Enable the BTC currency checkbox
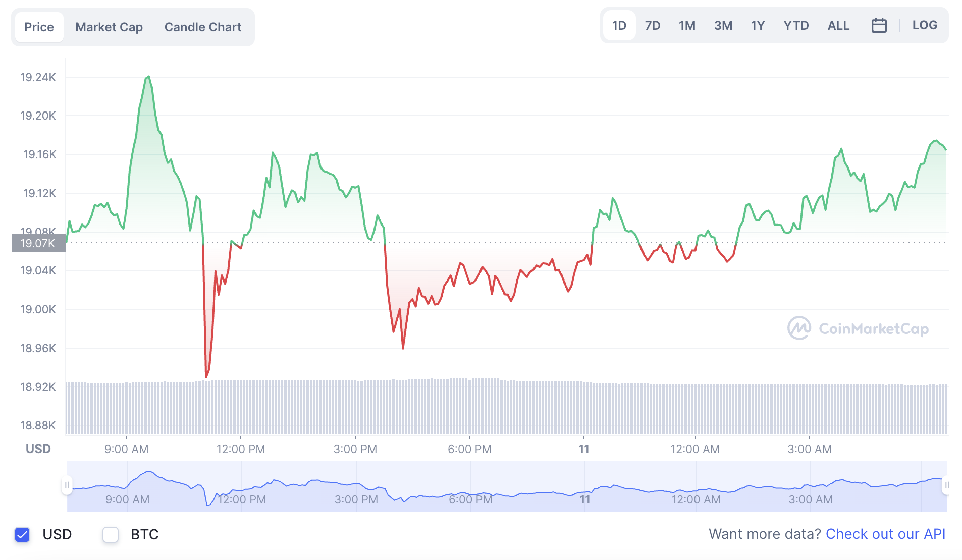 [x=111, y=534]
